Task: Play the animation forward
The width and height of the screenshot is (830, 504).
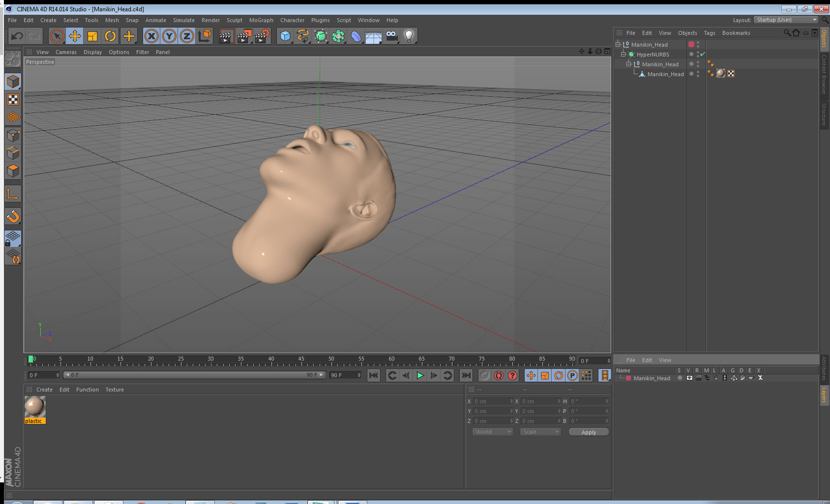Action: pos(420,375)
